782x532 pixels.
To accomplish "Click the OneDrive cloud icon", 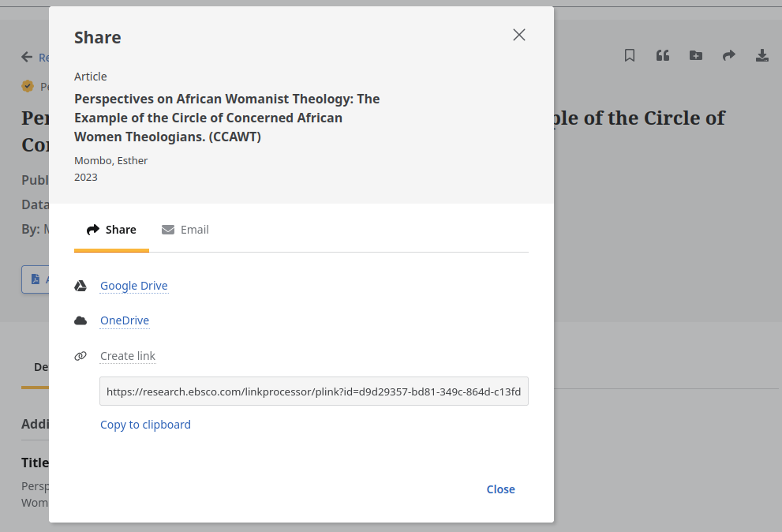I will pyautogui.click(x=80, y=320).
